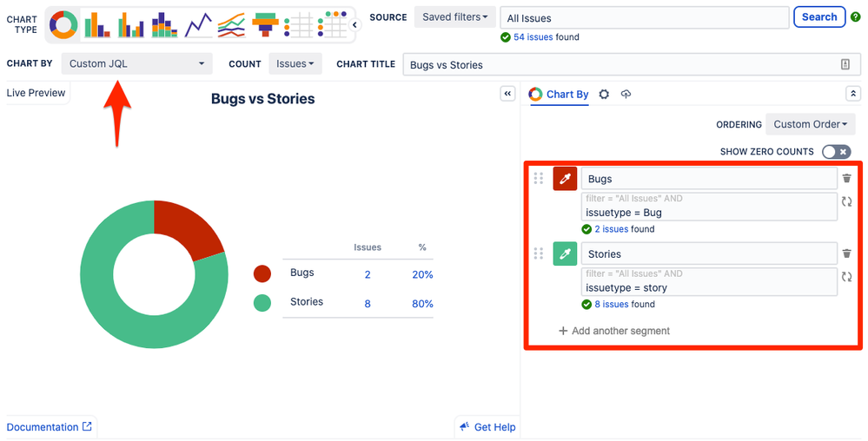Toggle the Show Zero Counts switch
The image size is (868, 441).
click(x=836, y=152)
